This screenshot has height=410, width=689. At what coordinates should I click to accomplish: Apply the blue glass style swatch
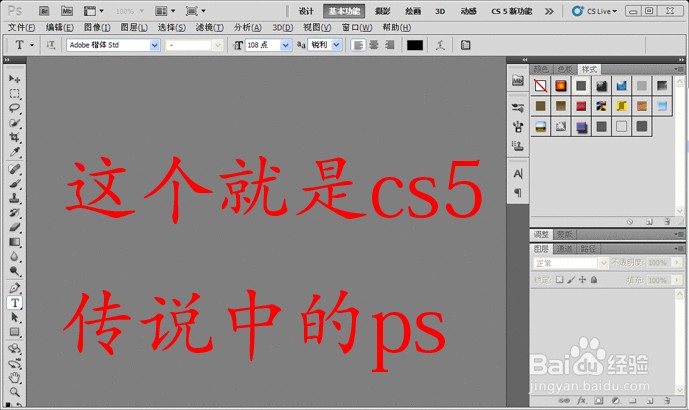click(x=621, y=85)
